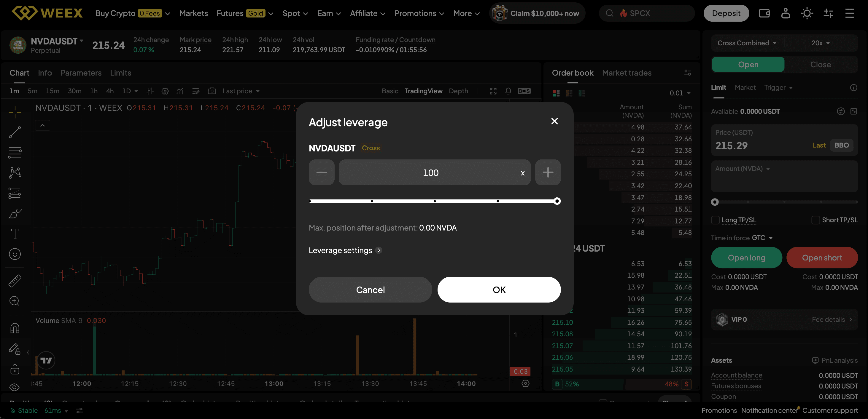
Task: Click the transfer funds icon
Action: click(x=841, y=111)
